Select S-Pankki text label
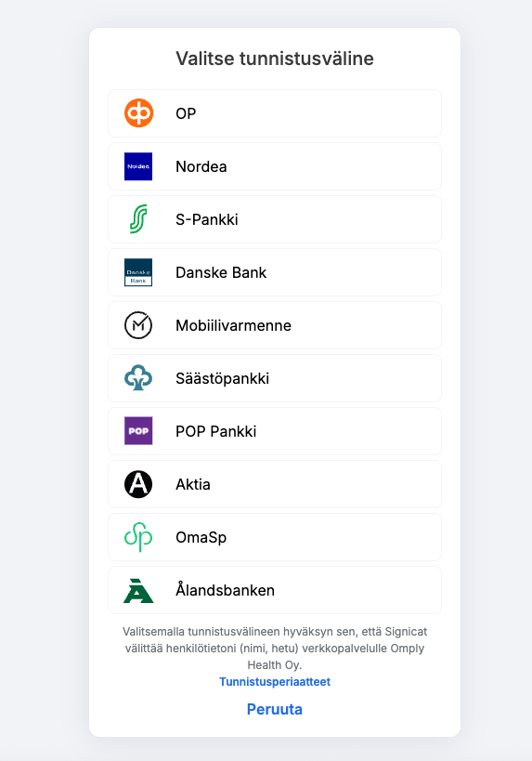Viewport: 532px width, 761px height. [x=207, y=219]
